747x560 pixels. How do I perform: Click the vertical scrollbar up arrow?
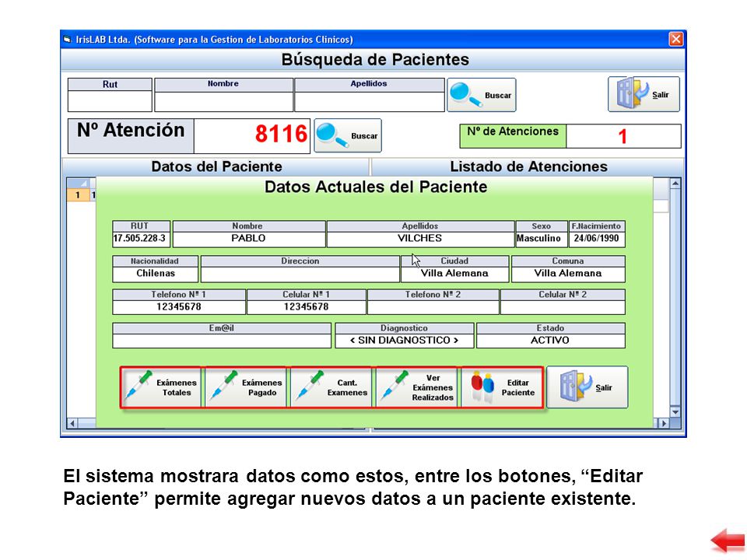pos(675,184)
